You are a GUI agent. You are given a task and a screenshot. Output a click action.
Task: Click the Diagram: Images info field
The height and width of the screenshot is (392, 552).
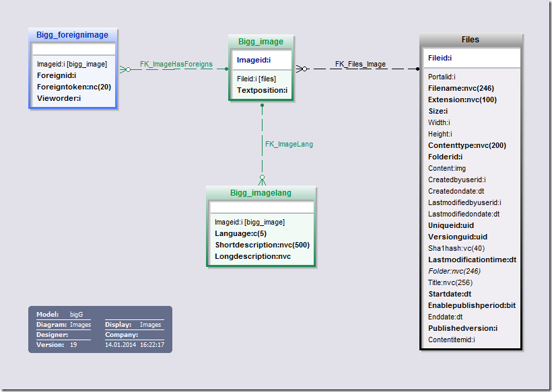64,325
